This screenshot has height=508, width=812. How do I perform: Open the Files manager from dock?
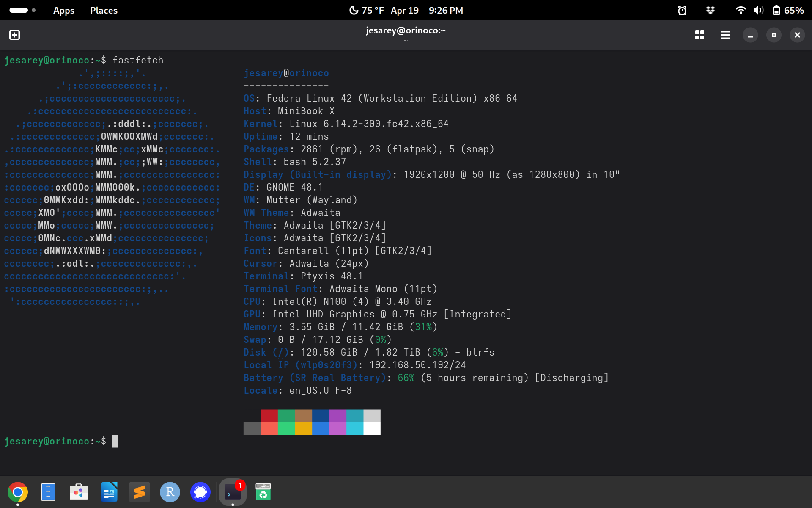coord(48,492)
